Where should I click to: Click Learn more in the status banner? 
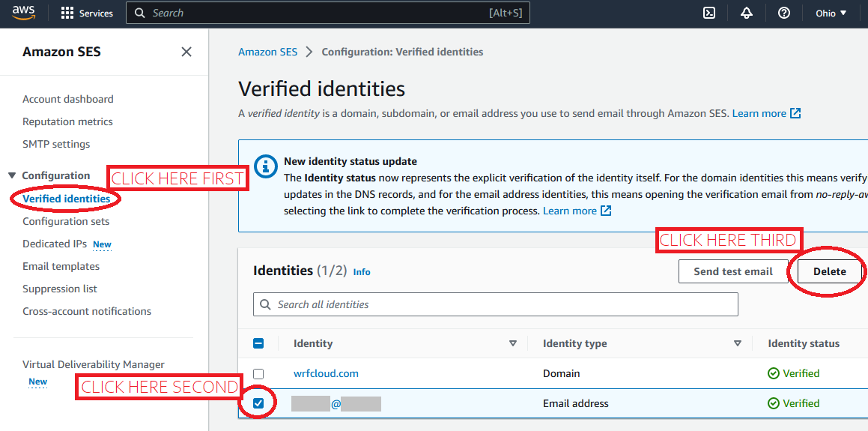point(570,211)
